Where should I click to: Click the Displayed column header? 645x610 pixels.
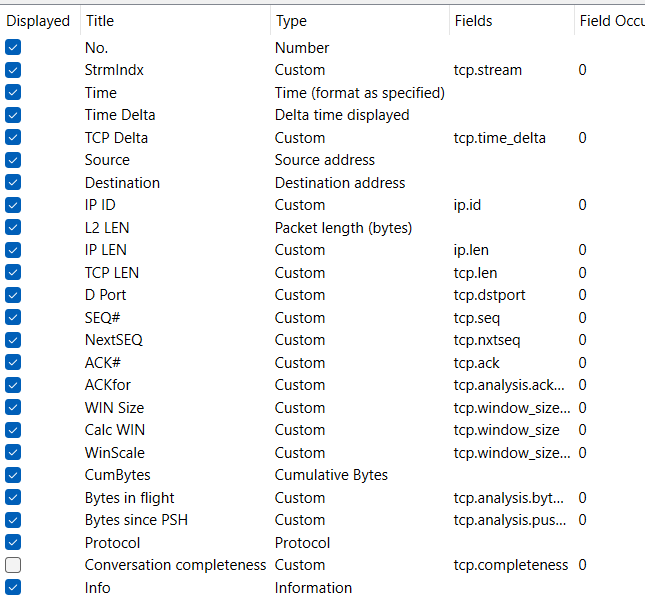(38, 20)
